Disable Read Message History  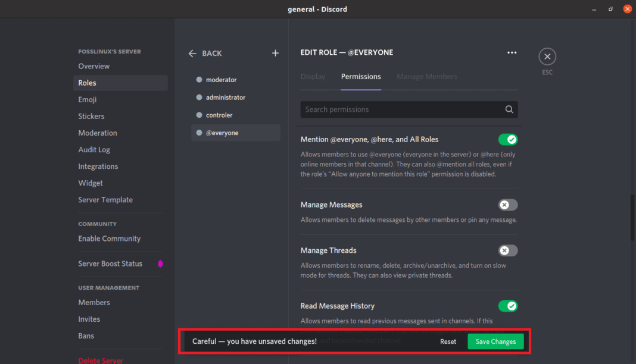(x=507, y=306)
